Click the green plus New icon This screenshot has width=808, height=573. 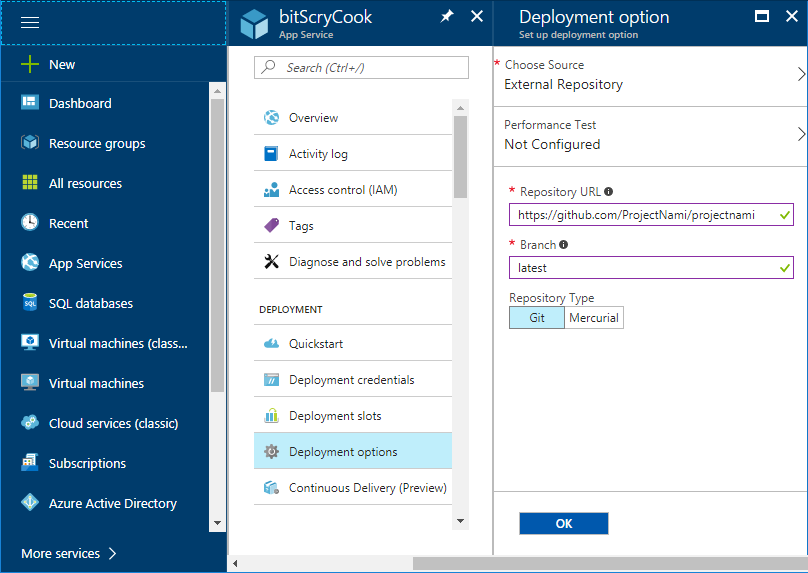tap(30, 64)
